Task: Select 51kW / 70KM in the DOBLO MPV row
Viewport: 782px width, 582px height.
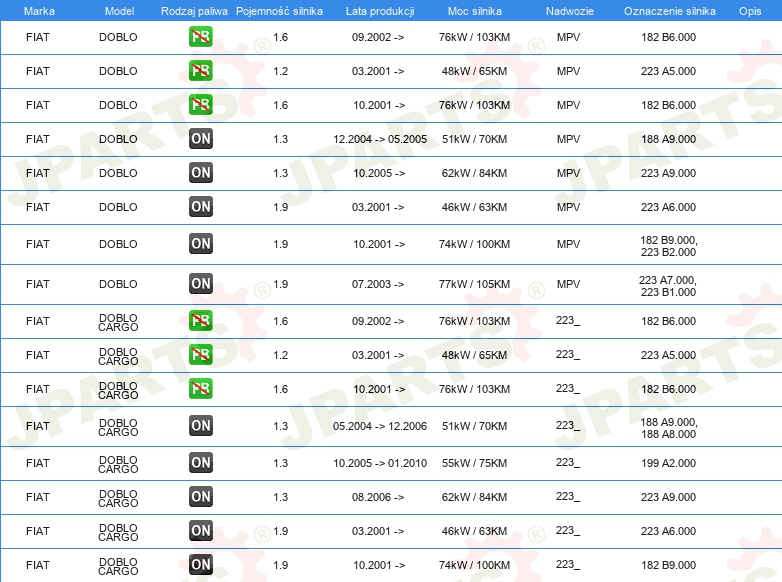Action: point(474,139)
